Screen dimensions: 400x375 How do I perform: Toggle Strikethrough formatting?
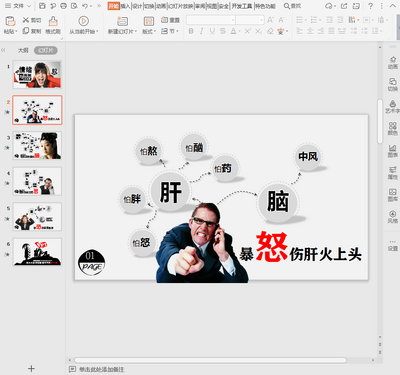click(x=223, y=31)
